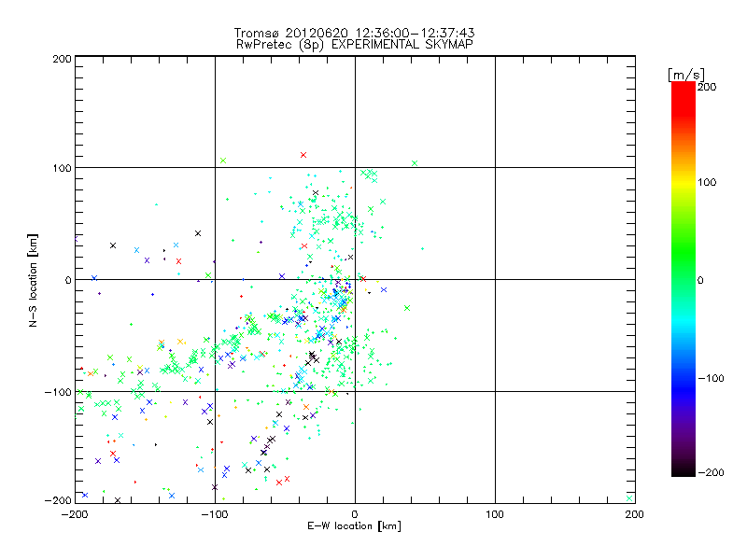Click the x-axis tick label '-100'
Screen dimensions: 747x560
pyautogui.click(x=215, y=514)
